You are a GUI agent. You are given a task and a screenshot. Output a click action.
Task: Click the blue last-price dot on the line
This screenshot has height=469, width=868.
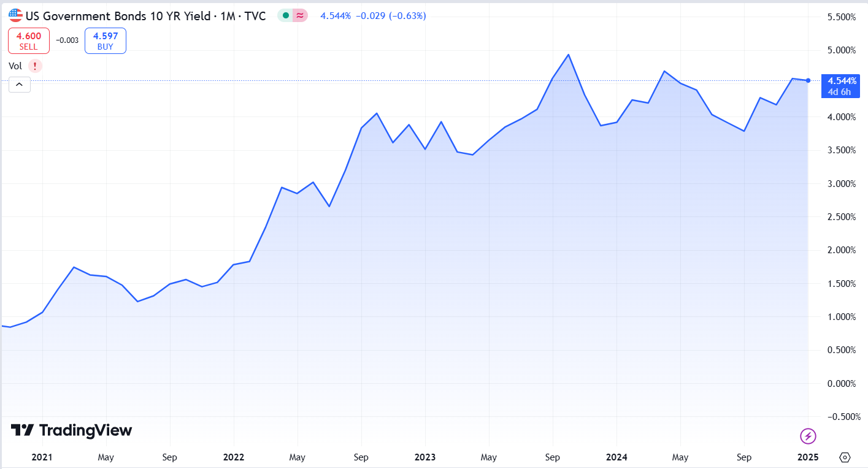tap(808, 80)
